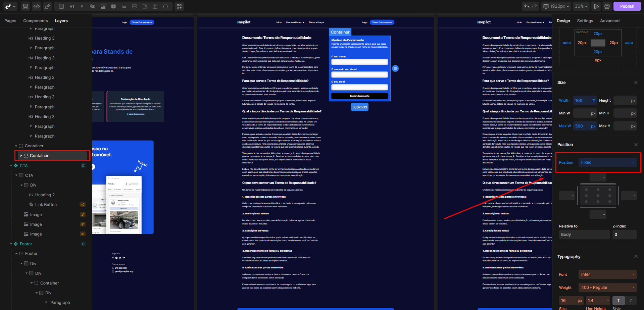Switch to the Layers tab

(x=61, y=21)
